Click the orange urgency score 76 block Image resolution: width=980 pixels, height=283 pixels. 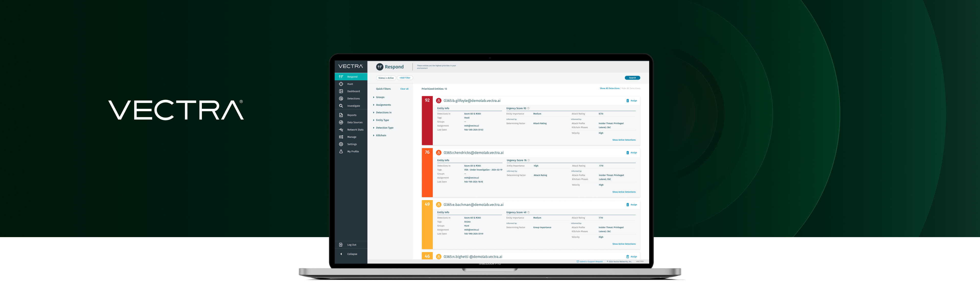pyautogui.click(x=427, y=172)
